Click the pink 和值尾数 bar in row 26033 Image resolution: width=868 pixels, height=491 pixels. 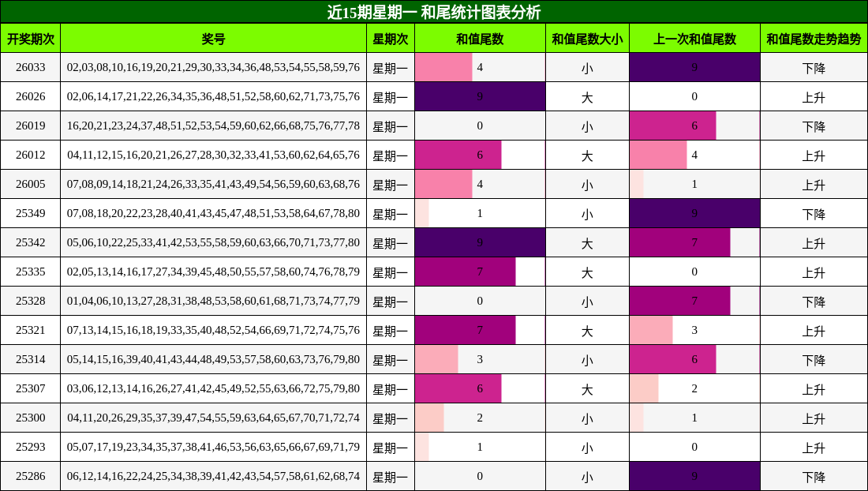(443, 68)
